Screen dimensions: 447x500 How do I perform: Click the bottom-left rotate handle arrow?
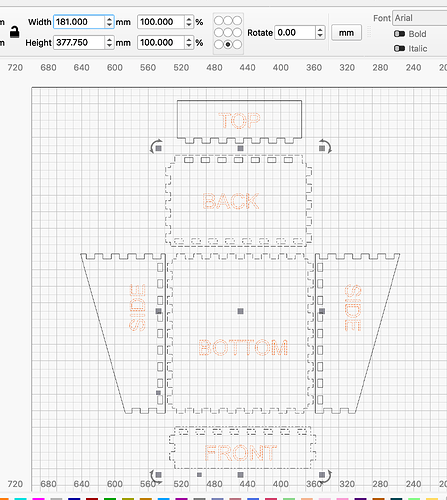tap(154, 477)
